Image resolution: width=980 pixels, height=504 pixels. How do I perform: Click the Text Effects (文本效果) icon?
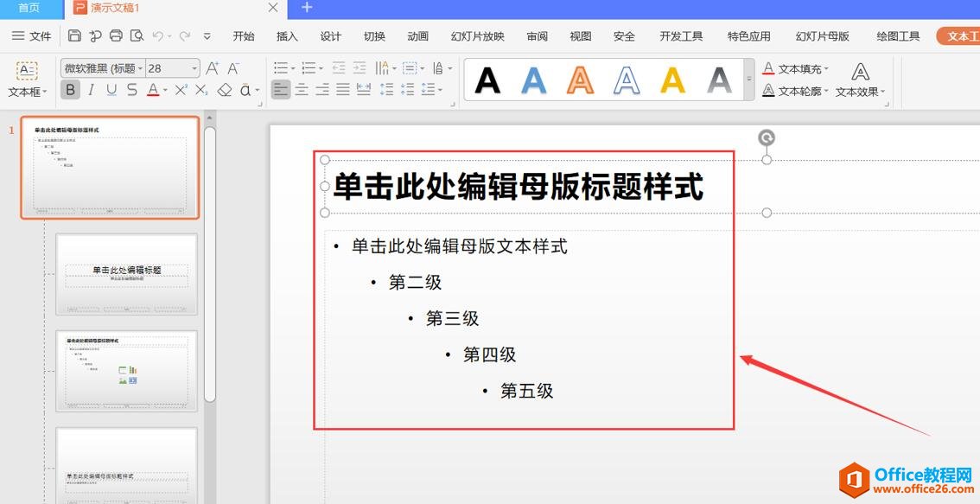(x=861, y=72)
